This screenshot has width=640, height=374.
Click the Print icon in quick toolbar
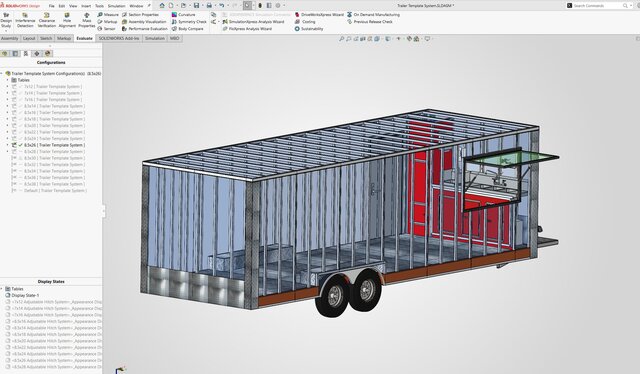click(209, 5)
